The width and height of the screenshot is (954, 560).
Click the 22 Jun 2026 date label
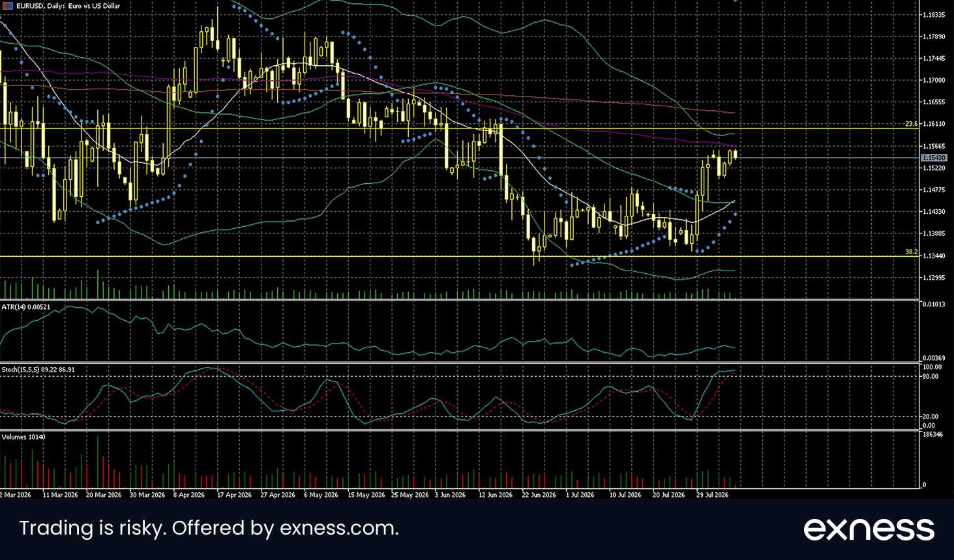(x=539, y=495)
